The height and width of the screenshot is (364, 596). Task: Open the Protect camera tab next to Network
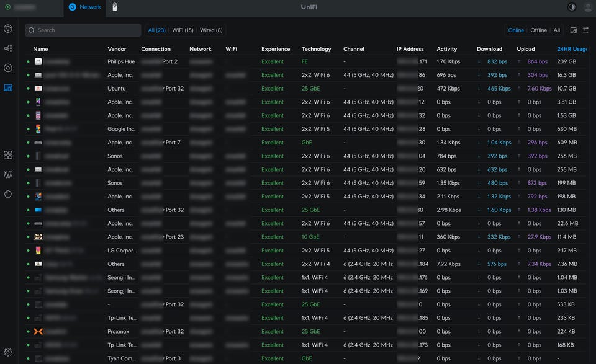pyautogui.click(x=115, y=7)
